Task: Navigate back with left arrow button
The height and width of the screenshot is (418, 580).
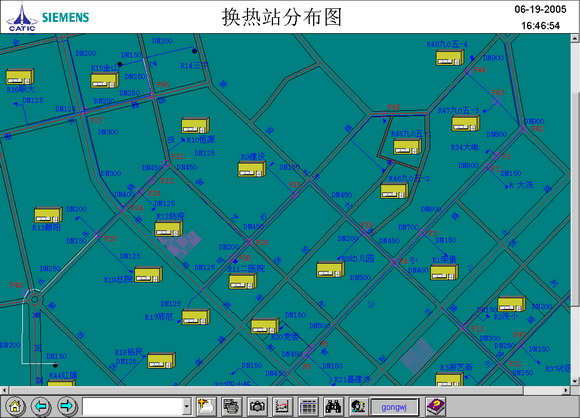Action: point(41,407)
